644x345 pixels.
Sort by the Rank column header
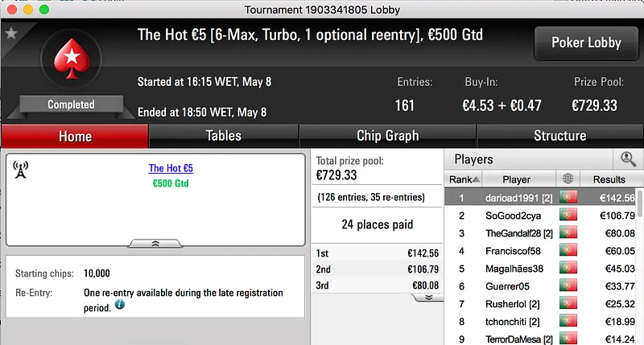(x=464, y=179)
